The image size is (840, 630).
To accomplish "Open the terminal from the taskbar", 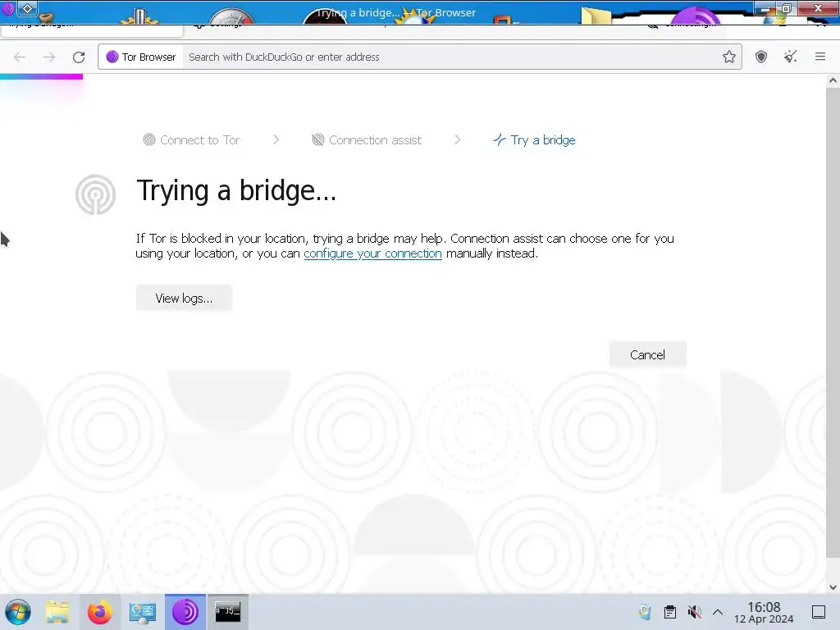I will [228, 612].
